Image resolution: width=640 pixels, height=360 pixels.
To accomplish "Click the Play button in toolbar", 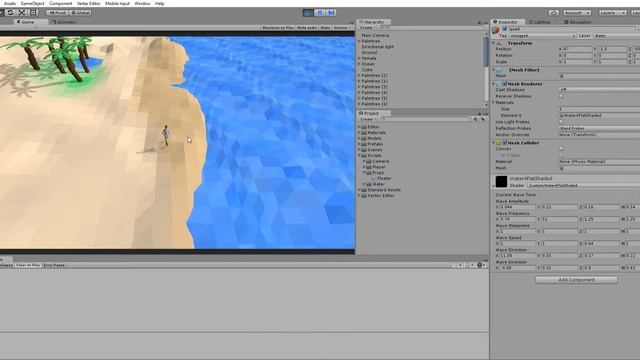I will [x=309, y=13].
